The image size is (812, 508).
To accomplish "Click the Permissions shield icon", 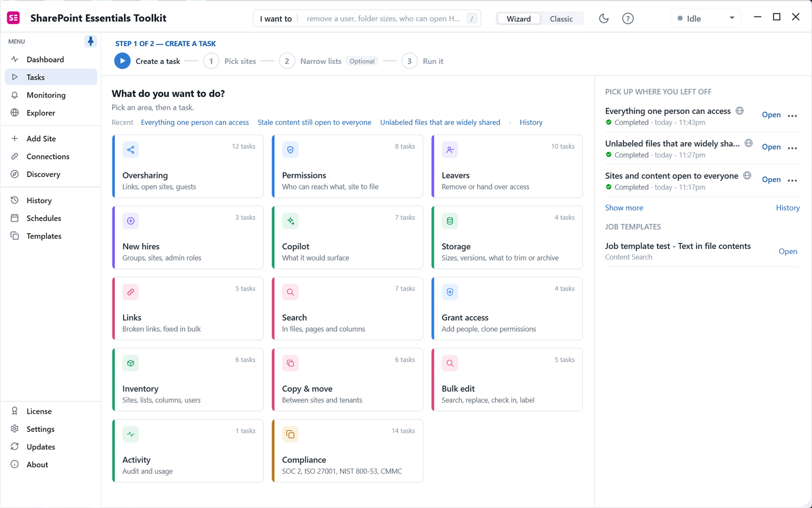I will pyautogui.click(x=290, y=150).
